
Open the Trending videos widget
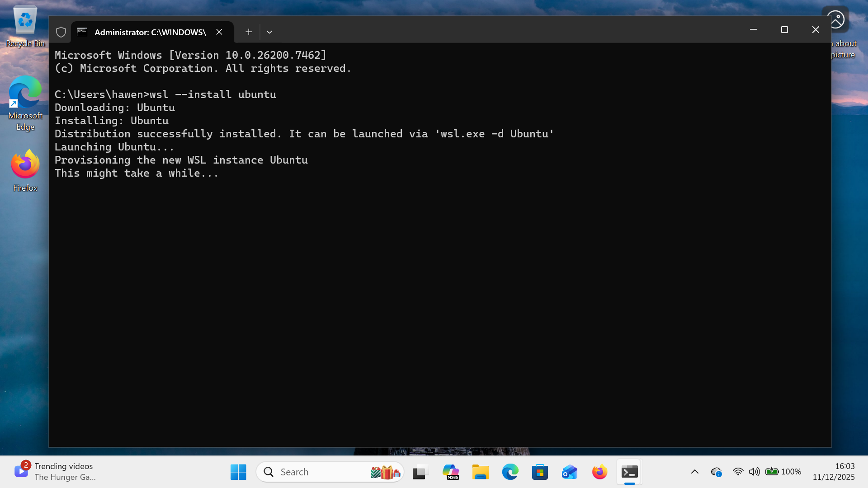tap(54, 471)
